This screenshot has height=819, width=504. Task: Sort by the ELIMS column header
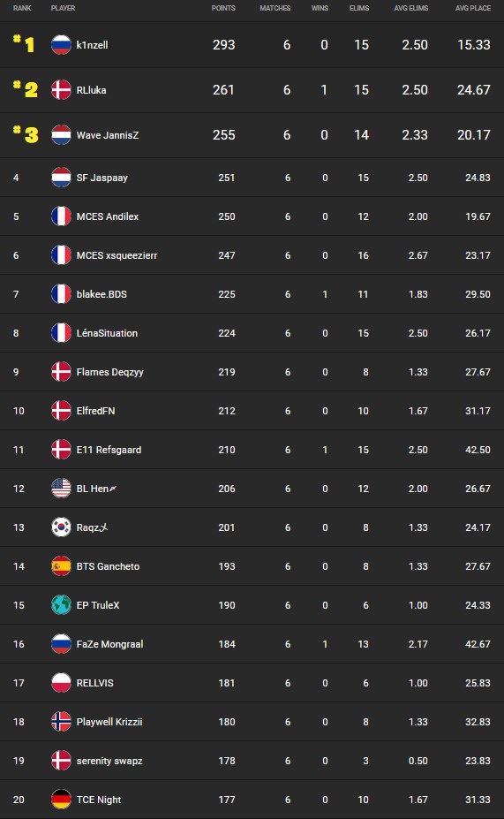pos(359,8)
